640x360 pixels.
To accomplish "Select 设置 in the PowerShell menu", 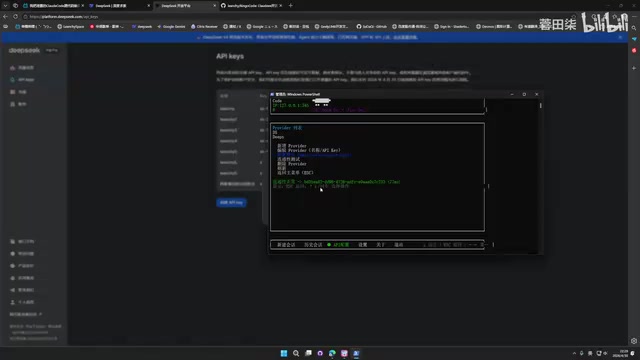I will [x=363, y=245].
